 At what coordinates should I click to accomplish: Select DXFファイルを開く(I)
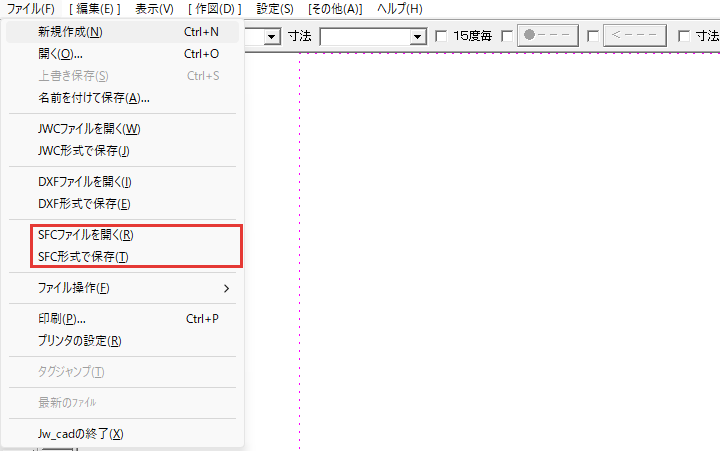coord(122,182)
